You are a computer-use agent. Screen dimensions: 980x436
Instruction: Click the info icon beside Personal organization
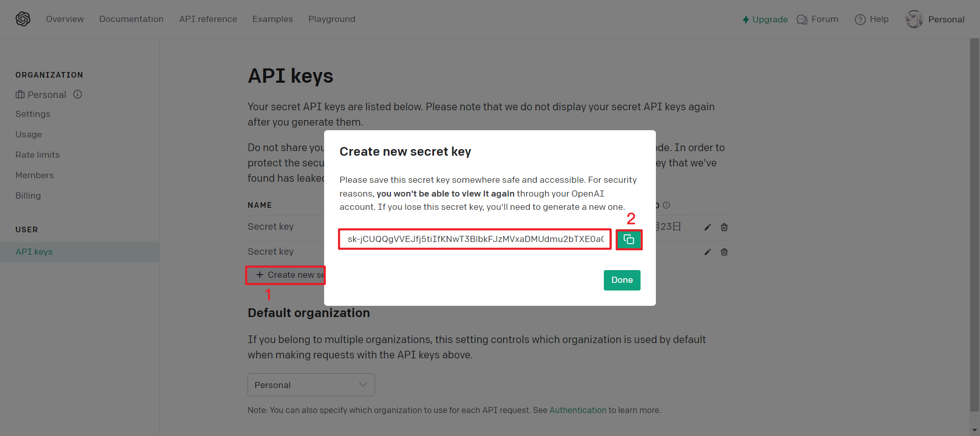[78, 94]
